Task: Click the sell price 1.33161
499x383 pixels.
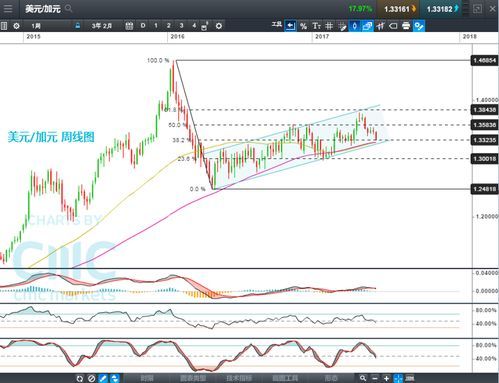Action: [397, 9]
